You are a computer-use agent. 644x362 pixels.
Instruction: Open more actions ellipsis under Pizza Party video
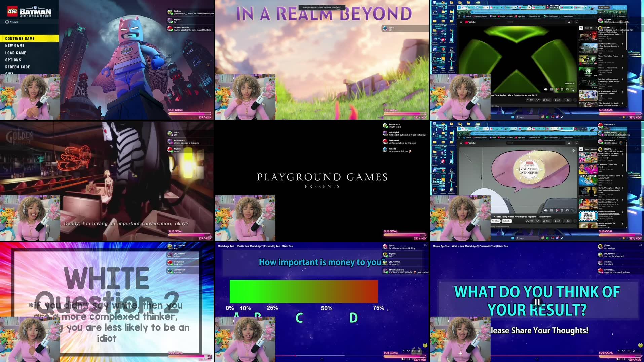point(575,221)
